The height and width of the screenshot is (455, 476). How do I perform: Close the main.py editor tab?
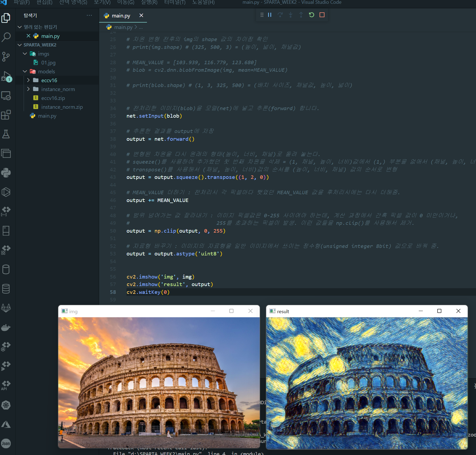click(141, 15)
